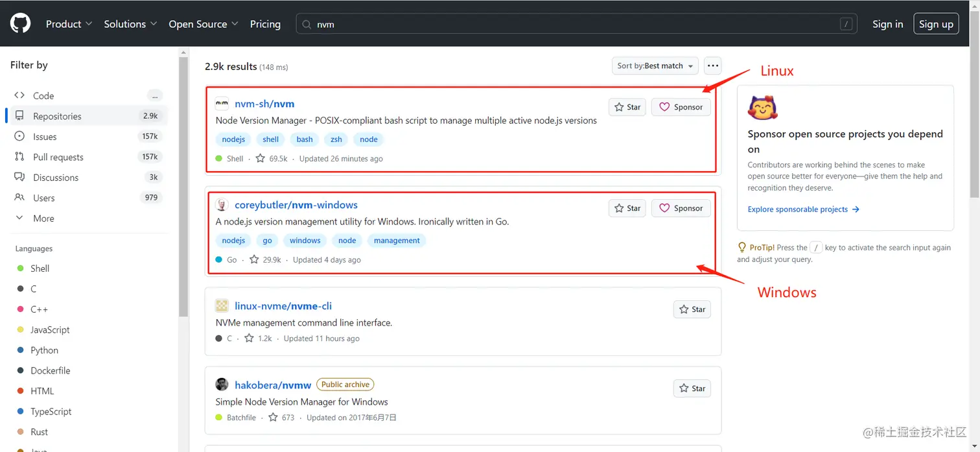The image size is (980, 452).
Task: Filter results by Rust language
Action: [x=87, y=432]
